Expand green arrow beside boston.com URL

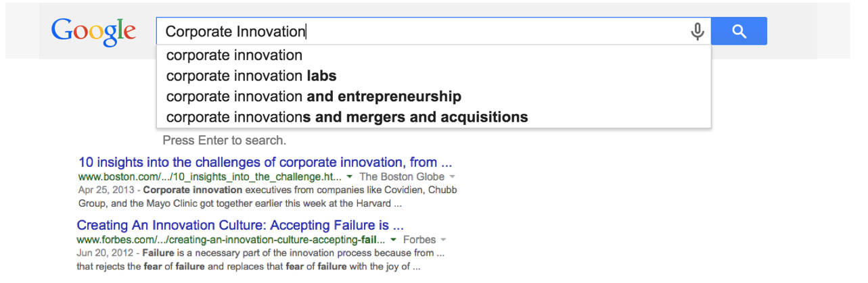point(350,177)
